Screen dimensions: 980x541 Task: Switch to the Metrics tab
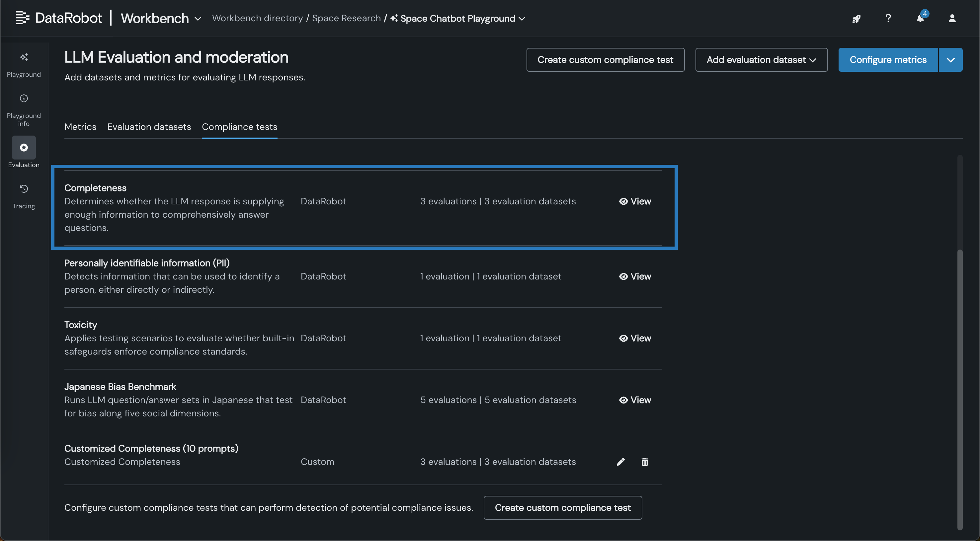coord(80,127)
